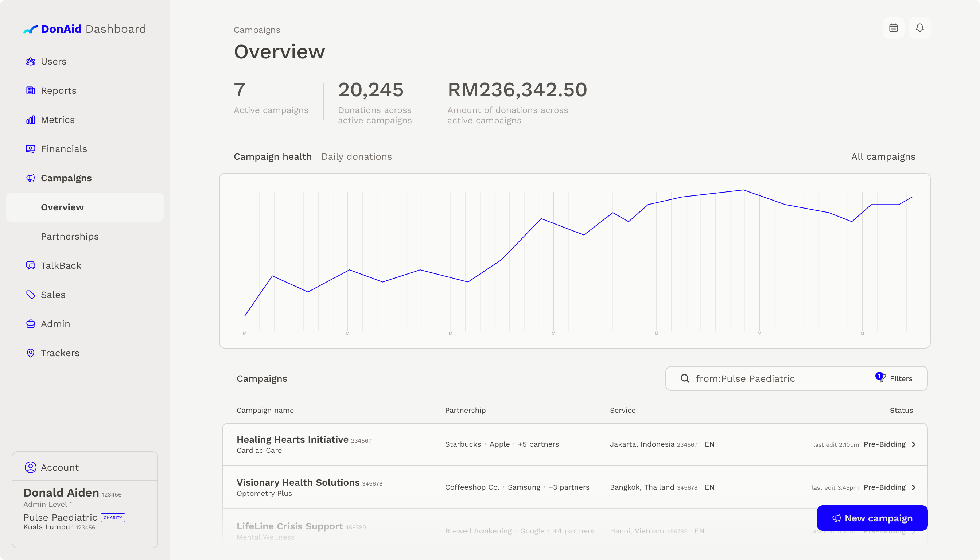Viewport: 980px width, 560px height.
Task: Open the All campaigns link
Action: click(883, 156)
